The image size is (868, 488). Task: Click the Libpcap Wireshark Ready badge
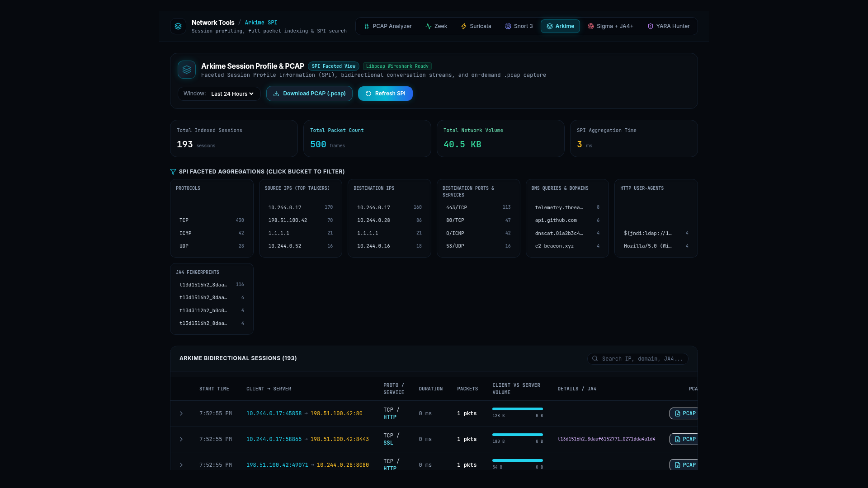[397, 66]
